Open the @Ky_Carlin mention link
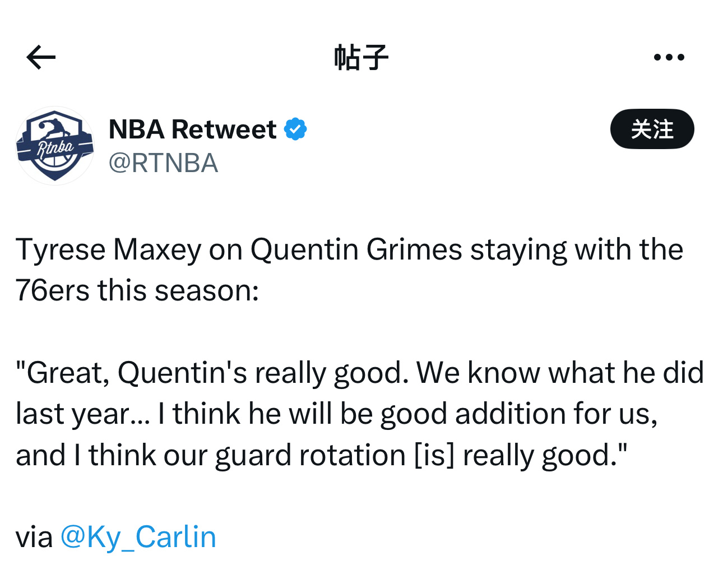723x588 pixels. pos(138,537)
